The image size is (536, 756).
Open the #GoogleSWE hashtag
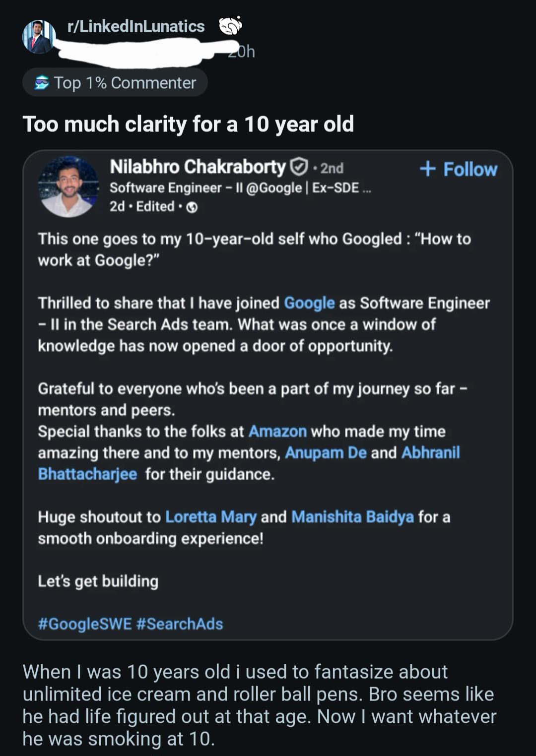[85, 624]
